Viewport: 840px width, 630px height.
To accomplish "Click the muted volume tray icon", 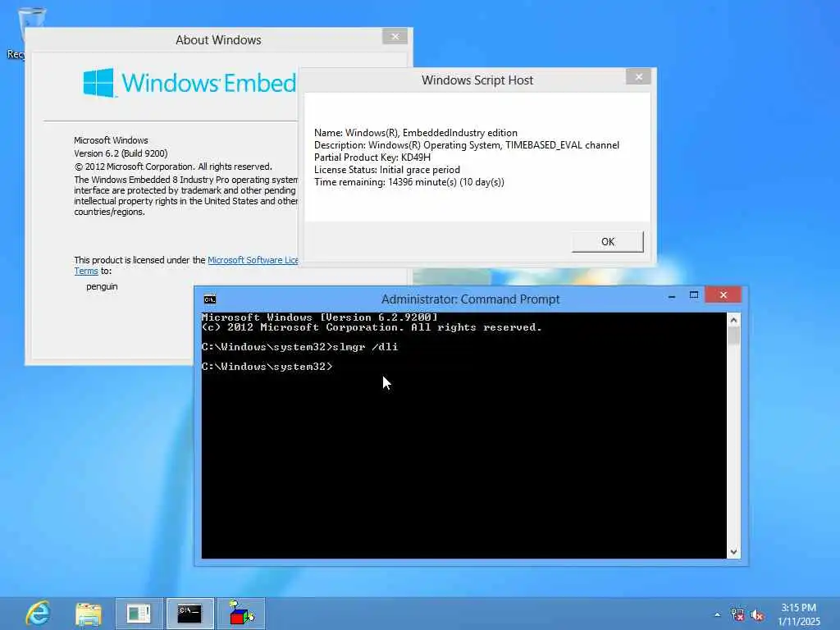I will click(757, 615).
